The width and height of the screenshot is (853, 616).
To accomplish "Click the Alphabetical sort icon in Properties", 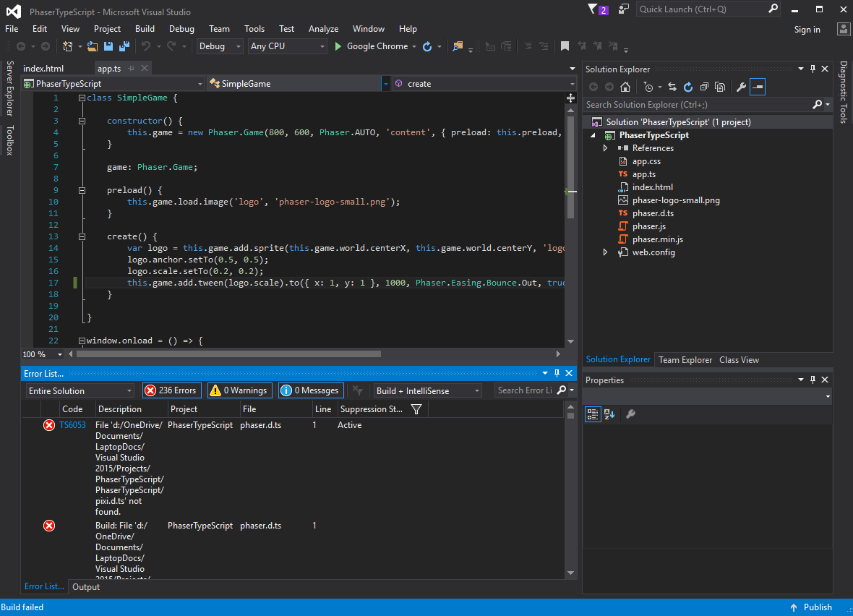I will pyautogui.click(x=609, y=414).
